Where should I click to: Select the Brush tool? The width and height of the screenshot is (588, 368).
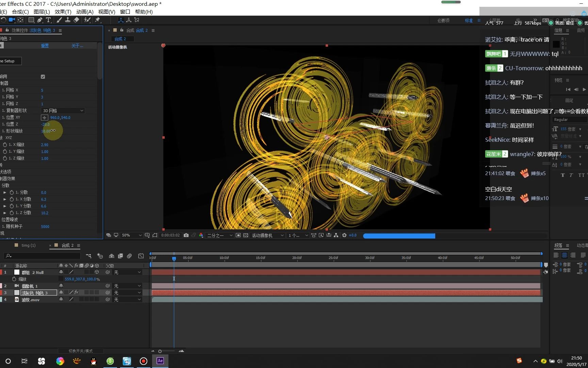59,20
